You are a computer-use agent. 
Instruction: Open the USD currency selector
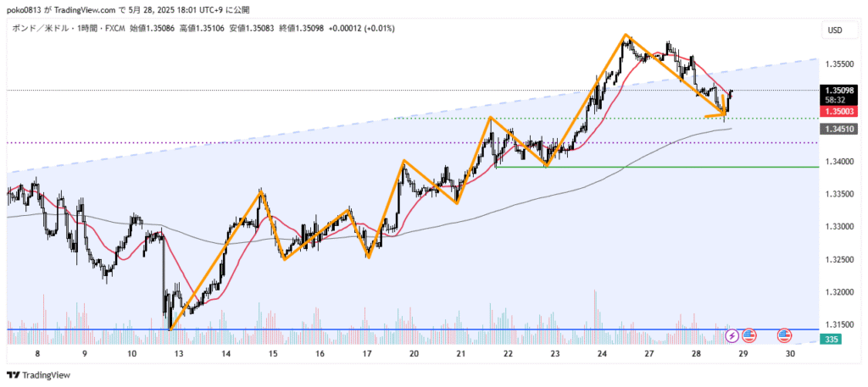834,30
